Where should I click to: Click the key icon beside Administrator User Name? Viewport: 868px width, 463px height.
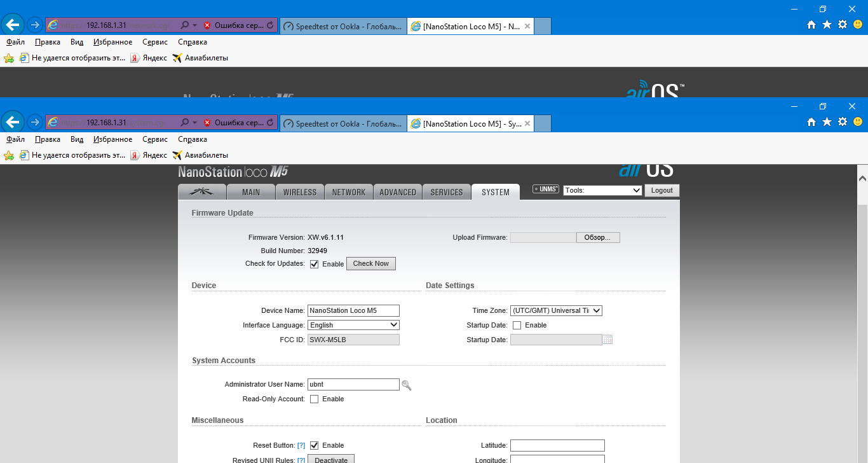(x=407, y=385)
